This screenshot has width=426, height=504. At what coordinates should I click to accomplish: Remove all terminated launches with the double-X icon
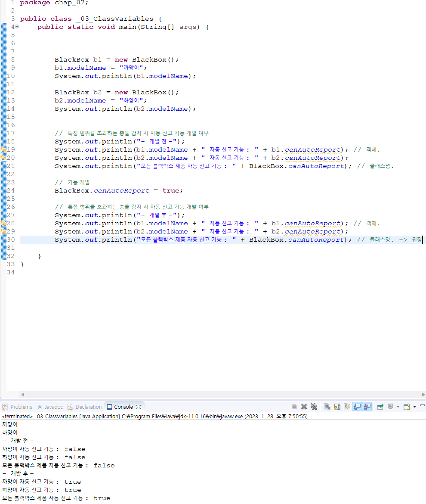pos(314,407)
